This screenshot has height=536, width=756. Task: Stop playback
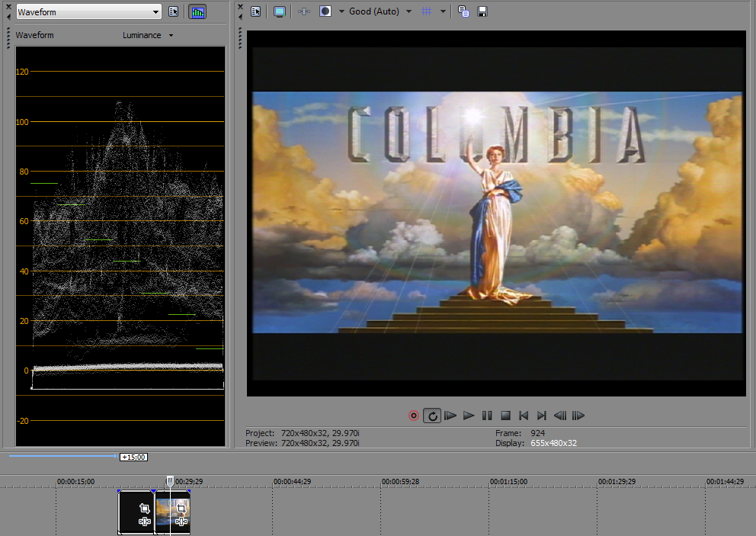click(505, 416)
